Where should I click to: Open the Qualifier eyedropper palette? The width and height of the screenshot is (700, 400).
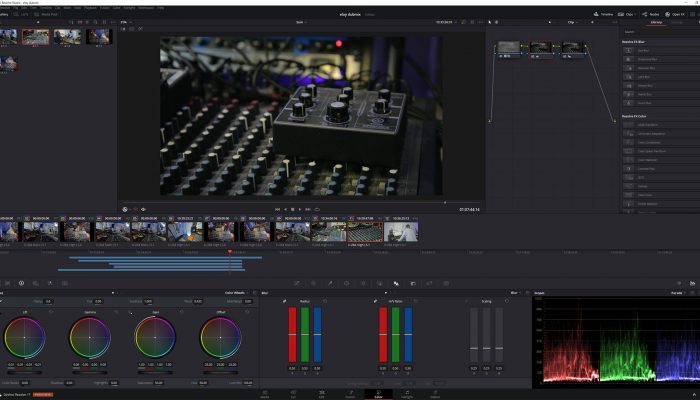(330, 283)
